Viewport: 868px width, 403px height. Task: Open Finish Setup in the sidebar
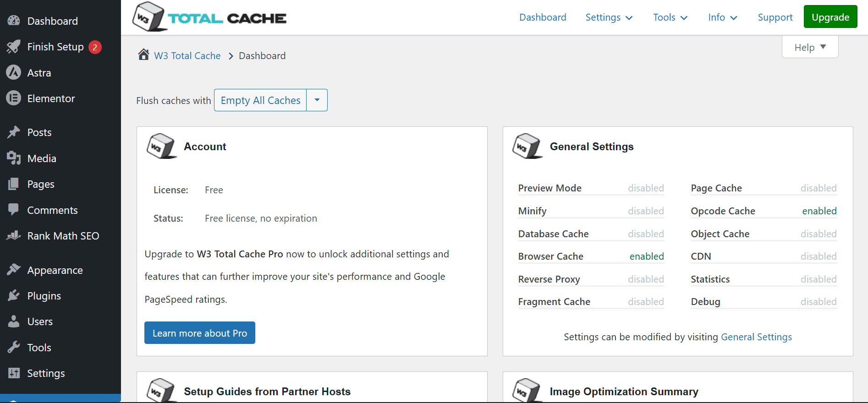(55, 47)
